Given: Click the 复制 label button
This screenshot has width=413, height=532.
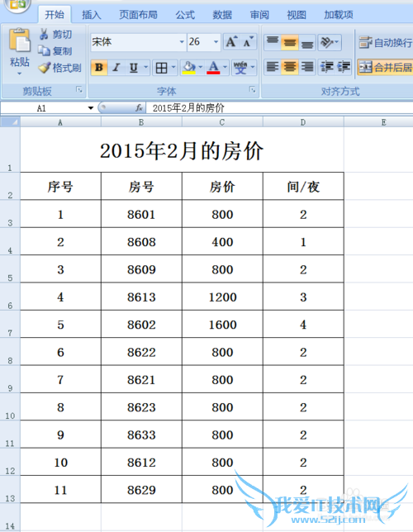Looking at the screenshot, I should pos(62,51).
